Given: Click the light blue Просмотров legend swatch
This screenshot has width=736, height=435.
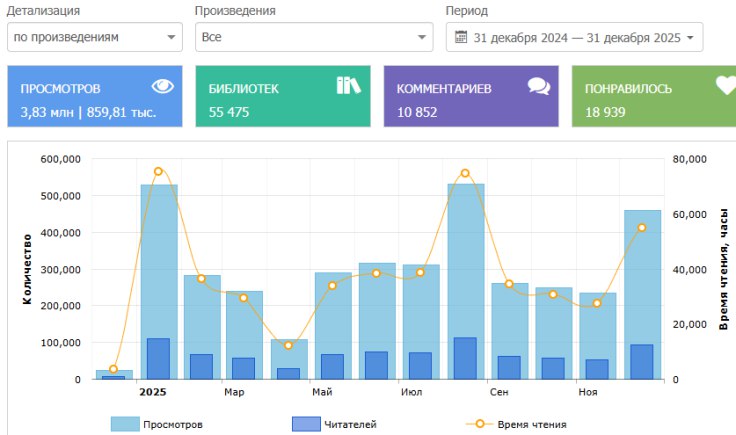Looking at the screenshot, I should click(124, 425).
